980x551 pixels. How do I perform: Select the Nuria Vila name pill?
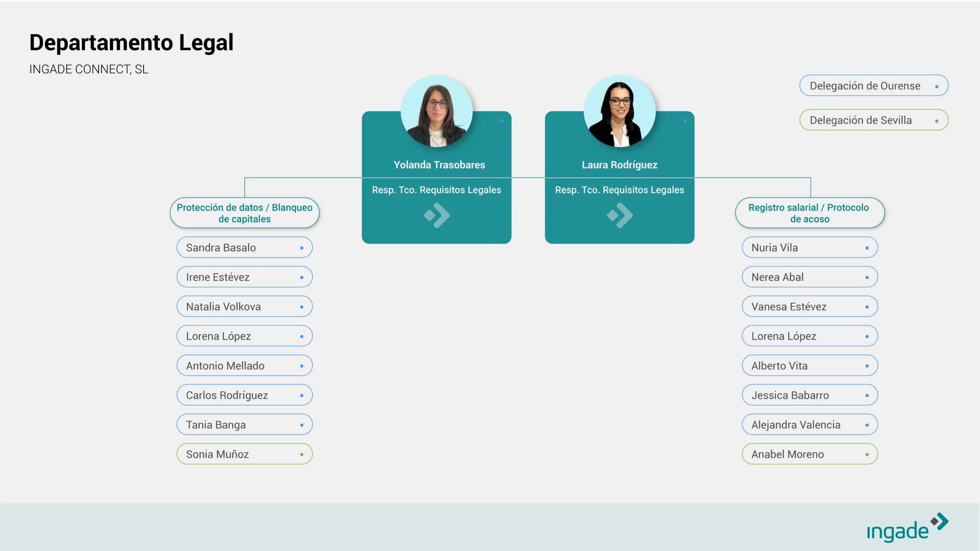810,248
